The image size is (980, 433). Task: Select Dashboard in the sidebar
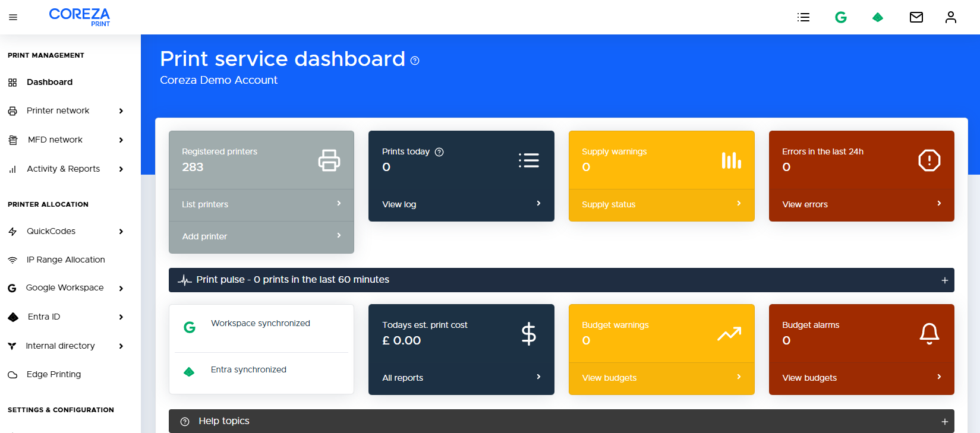click(49, 82)
